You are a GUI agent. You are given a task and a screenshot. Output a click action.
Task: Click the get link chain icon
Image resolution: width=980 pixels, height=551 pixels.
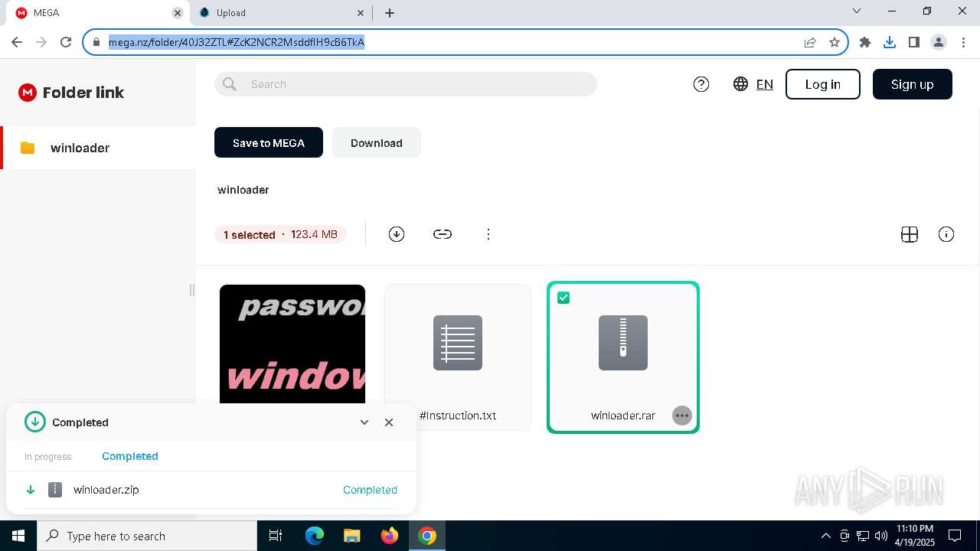[x=443, y=234]
